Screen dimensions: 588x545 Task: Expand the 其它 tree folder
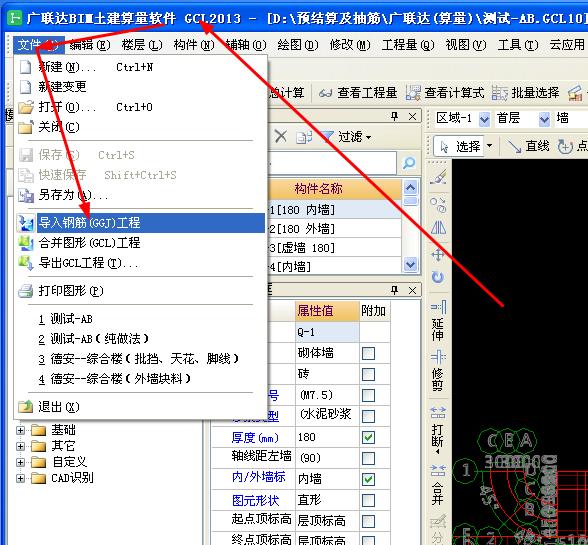[20, 446]
